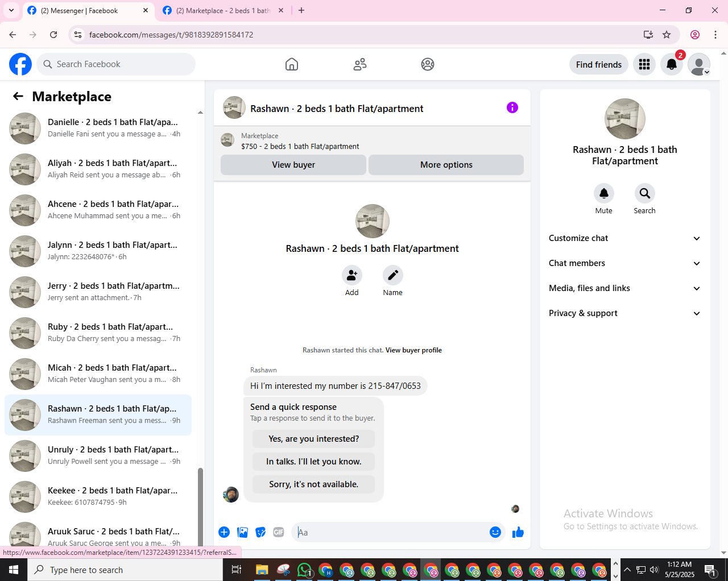Image resolution: width=728 pixels, height=581 pixels.
Task: Open the Groups icon in top navigation
Action: (428, 64)
